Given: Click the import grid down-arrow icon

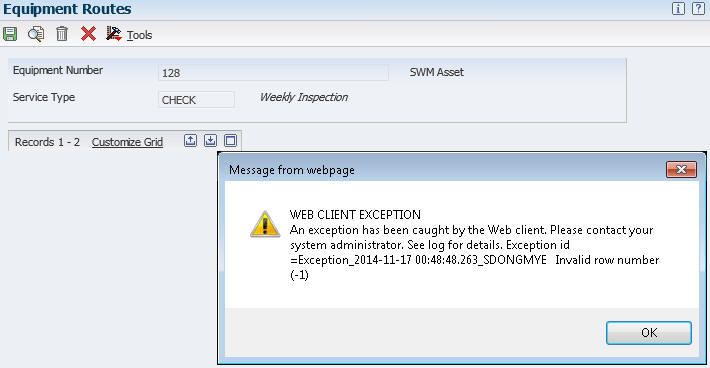Looking at the screenshot, I should click(211, 141).
